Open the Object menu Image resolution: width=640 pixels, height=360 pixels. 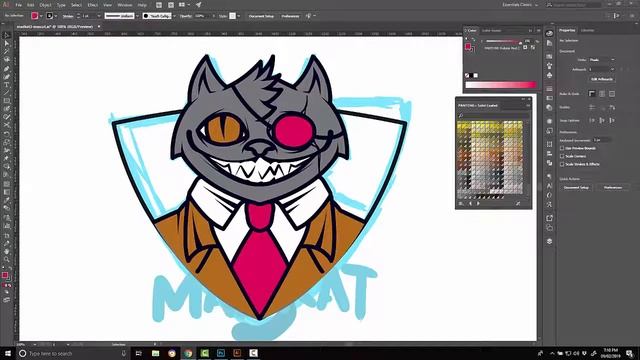pyautogui.click(x=45, y=5)
